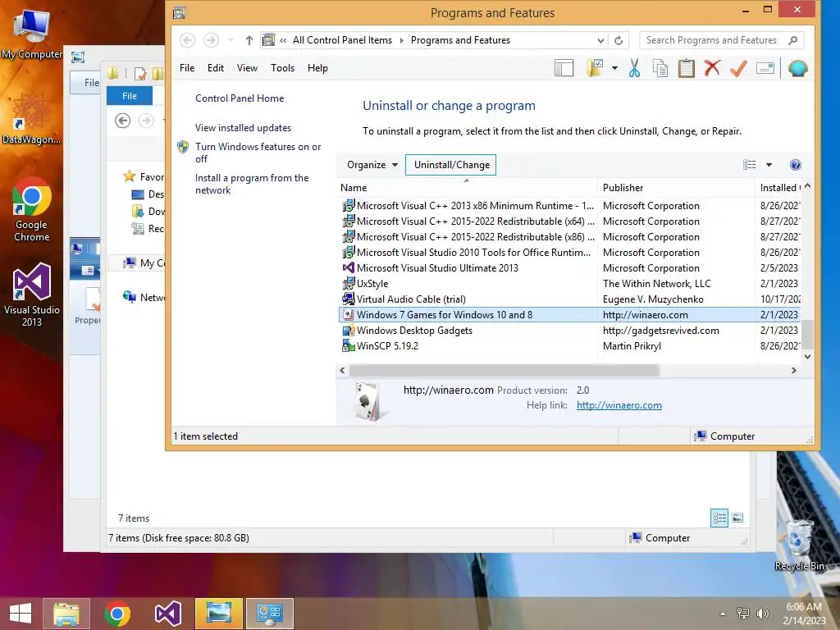The image size is (840, 630).
Task: Click the network tray icon
Action: coord(743,614)
